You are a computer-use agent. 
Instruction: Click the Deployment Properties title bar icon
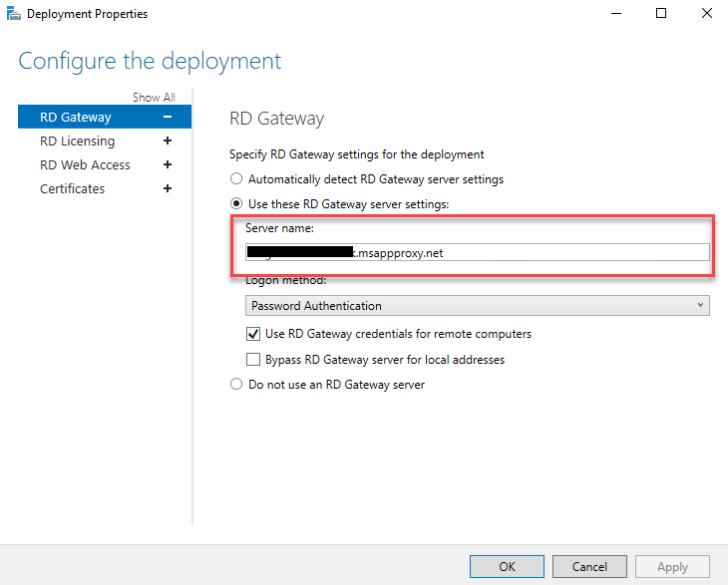point(13,14)
